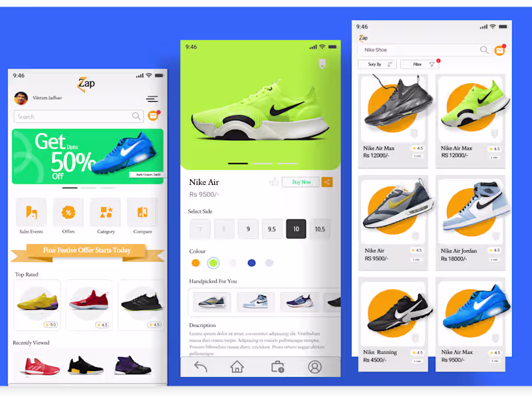Click Apply Coupon on 50% Off banner
Image resolution: width=532 pixels, height=399 pixels.
click(x=146, y=174)
